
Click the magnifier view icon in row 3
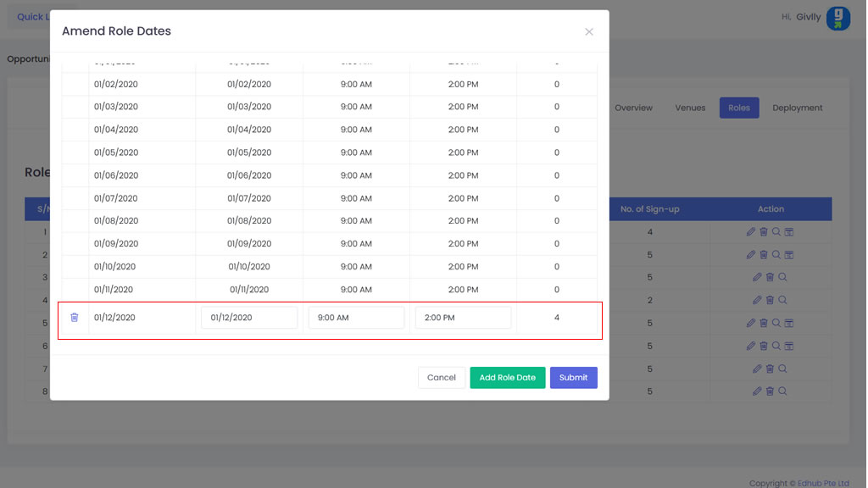783,278
